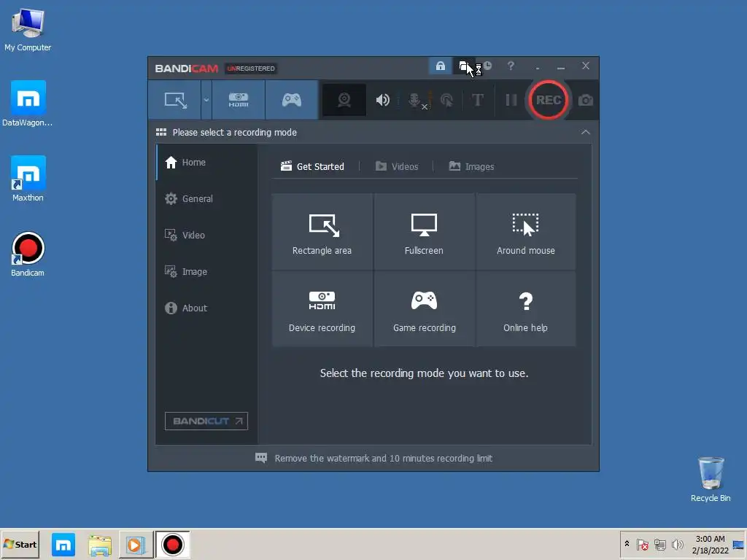Select the HDMI device recording toolbar icon
Screen dimensions: 747x560
(239, 100)
